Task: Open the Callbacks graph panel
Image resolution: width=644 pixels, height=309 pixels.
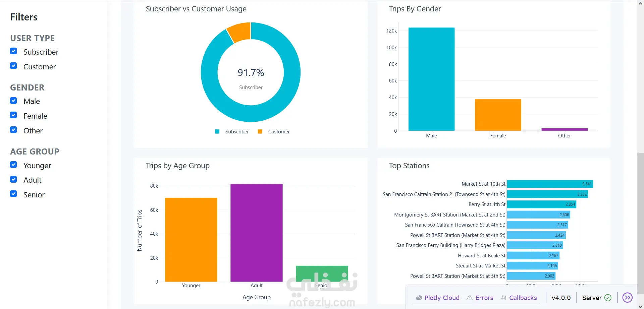Action: click(523, 298)
